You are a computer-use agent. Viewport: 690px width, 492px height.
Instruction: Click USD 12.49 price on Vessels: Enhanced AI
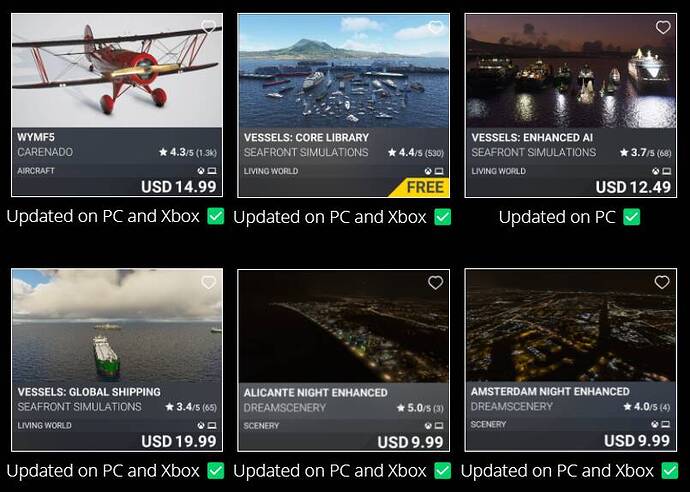point(633,187)
